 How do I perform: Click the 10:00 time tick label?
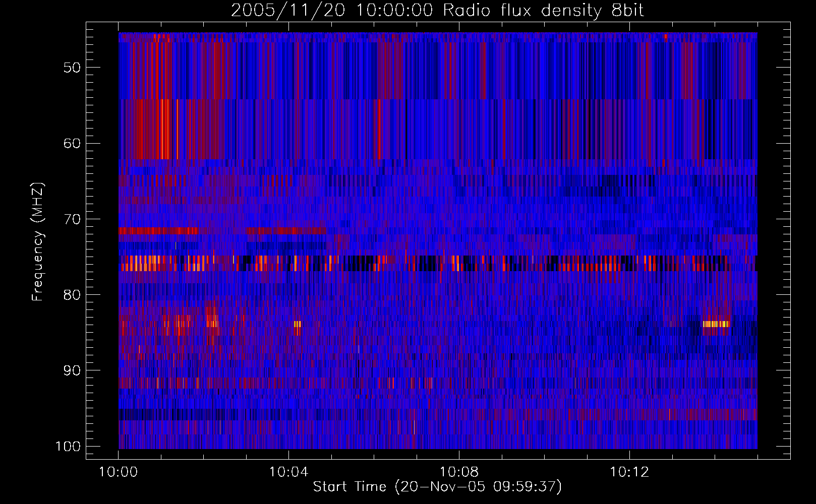pos(119,472)
